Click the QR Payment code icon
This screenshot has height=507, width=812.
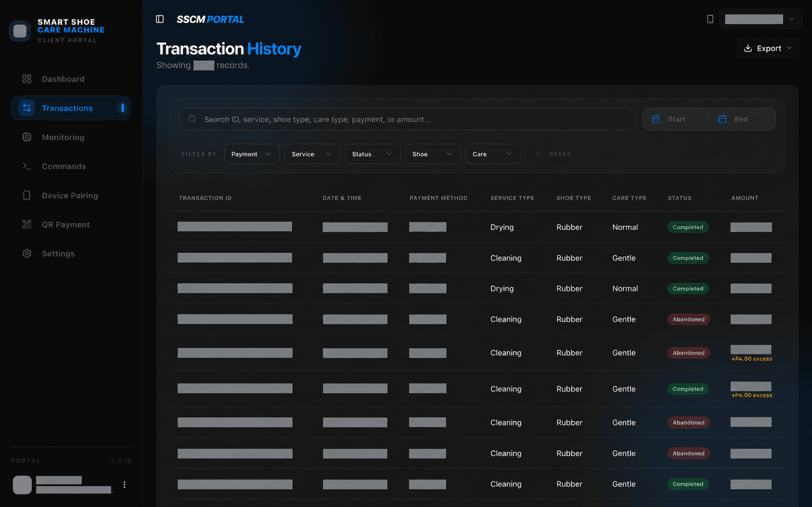point(27,225)
